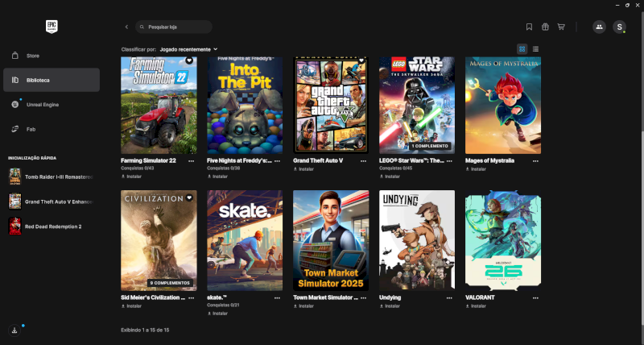Open Sid Meier's Civilization cover art

tap(159, 240)
